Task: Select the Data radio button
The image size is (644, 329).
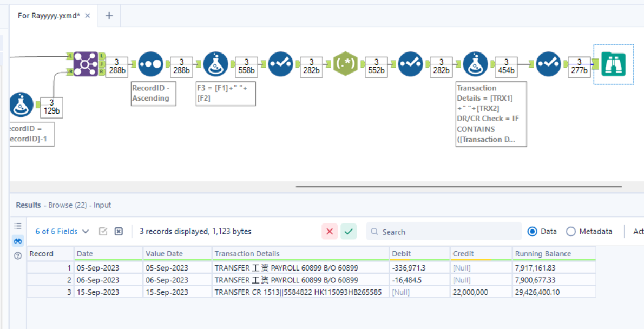Action: [x=532, y=231]
